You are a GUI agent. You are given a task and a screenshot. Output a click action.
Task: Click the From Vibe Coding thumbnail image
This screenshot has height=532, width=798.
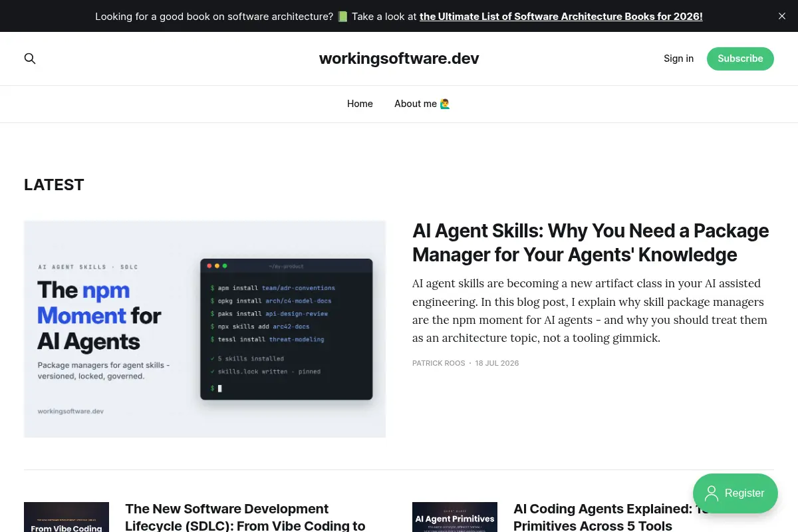(x=66, y=517)
